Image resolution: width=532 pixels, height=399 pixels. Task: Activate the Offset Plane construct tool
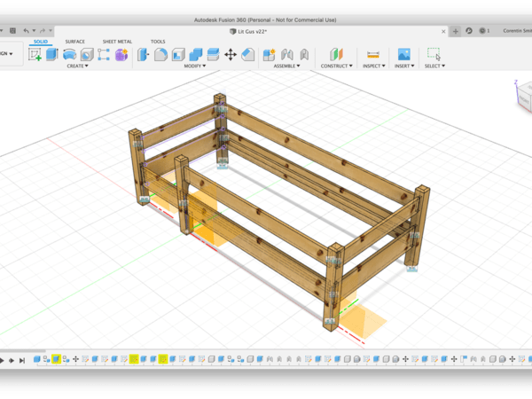pos(335,55)
